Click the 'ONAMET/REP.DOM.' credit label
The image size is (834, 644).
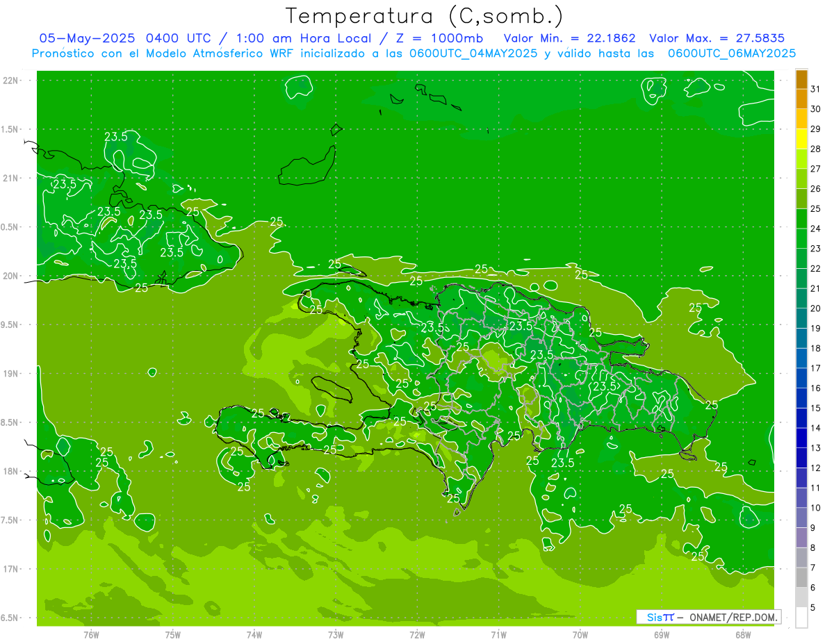(734, 617)
